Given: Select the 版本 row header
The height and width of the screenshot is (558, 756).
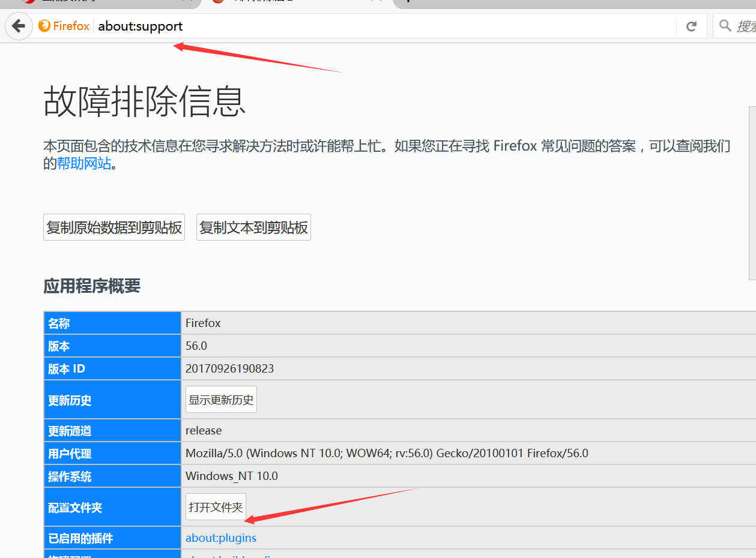Looking at the screenshot, I should (113, 346).
